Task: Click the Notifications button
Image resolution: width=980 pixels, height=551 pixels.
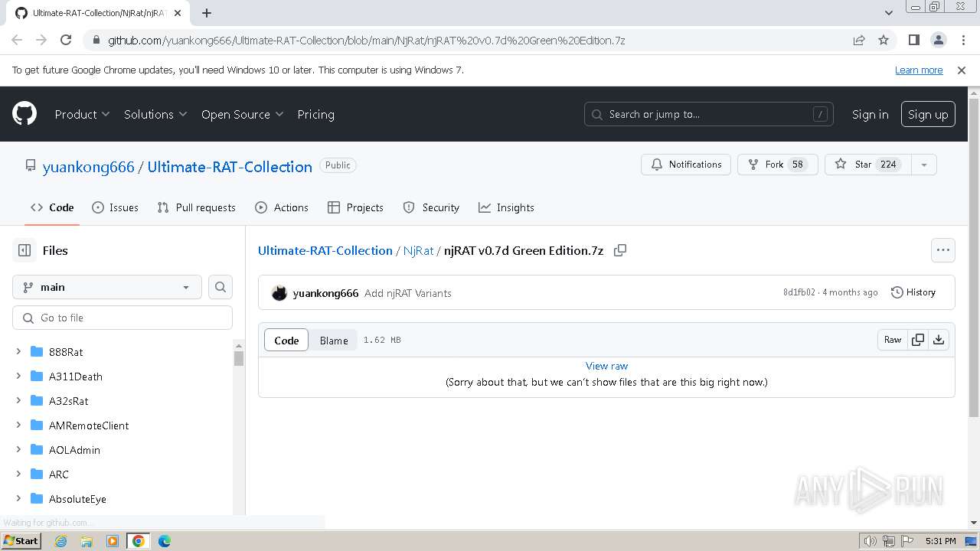Action: click(x=686, y=165)
